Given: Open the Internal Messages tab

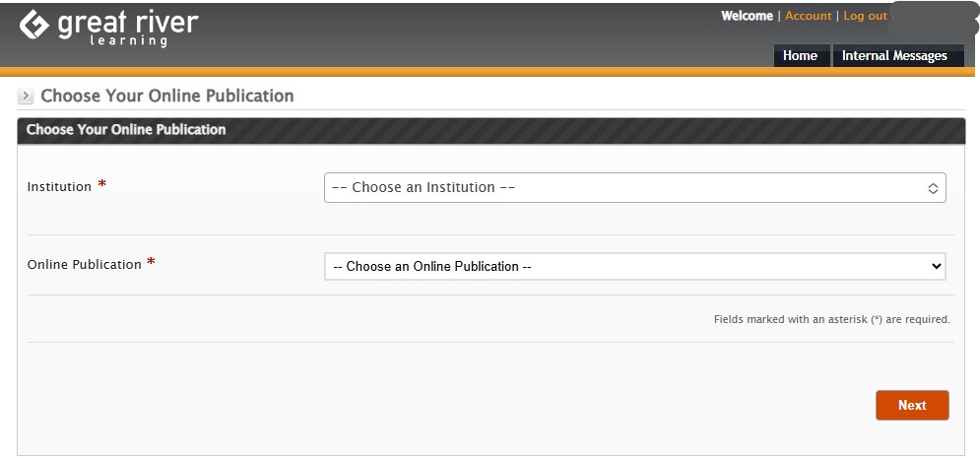Looking at the screenshot, I should 894,55.
